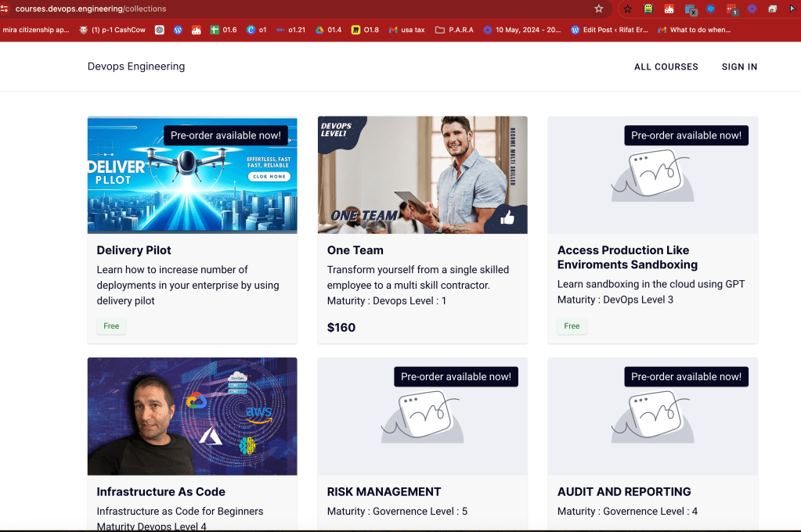Click the Free badge on Sandboxing course

click(572, 325)
